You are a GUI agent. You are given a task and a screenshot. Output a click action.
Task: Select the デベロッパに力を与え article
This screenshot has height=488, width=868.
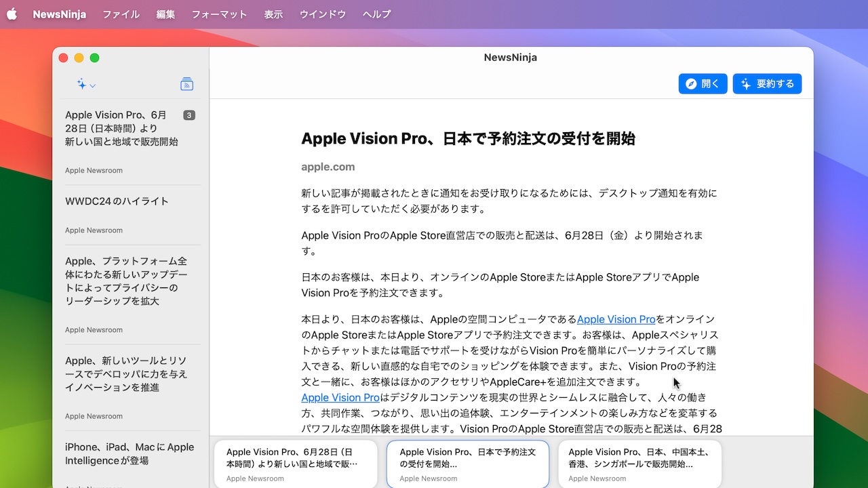(133, 387)
